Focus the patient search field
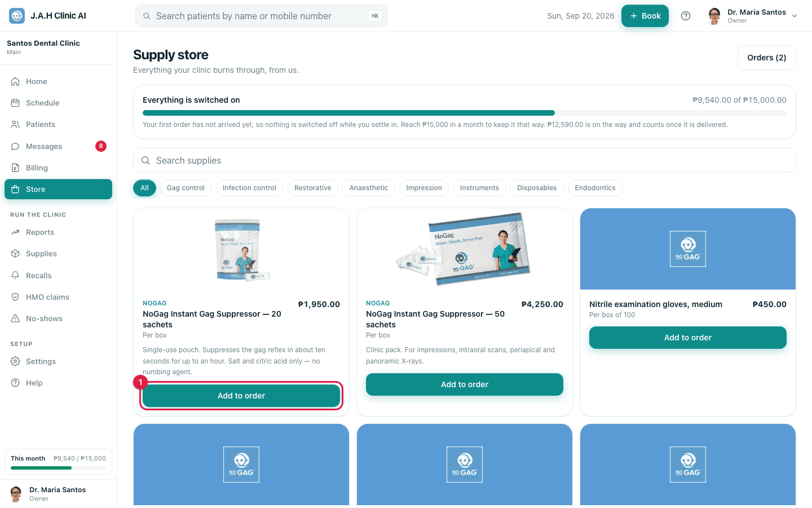 [x=262, y=16]
